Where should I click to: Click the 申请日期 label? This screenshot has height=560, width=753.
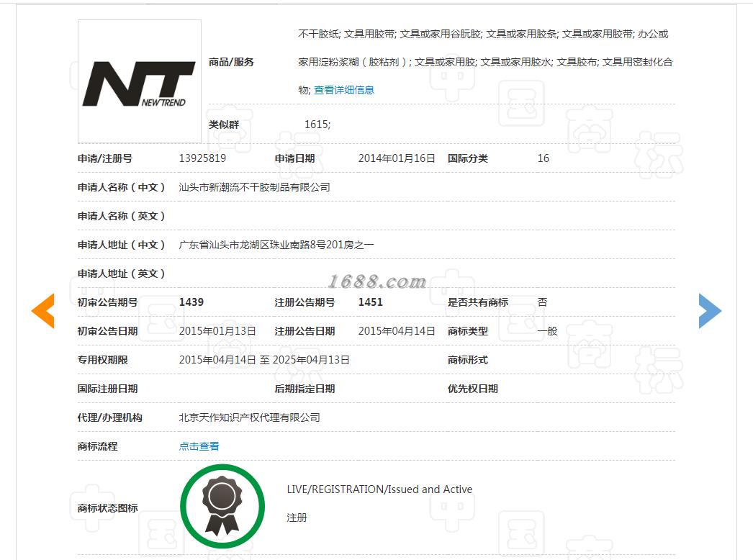[295, 158]
